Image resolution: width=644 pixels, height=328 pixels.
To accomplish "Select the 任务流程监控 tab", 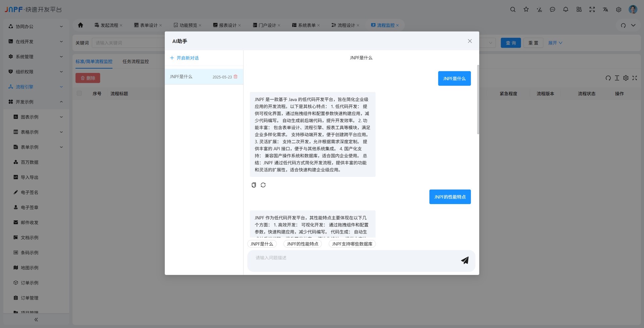I will [136, 62].
